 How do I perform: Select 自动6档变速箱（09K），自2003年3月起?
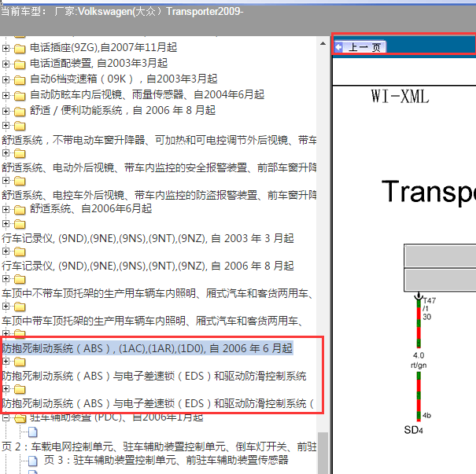[124, 79]
